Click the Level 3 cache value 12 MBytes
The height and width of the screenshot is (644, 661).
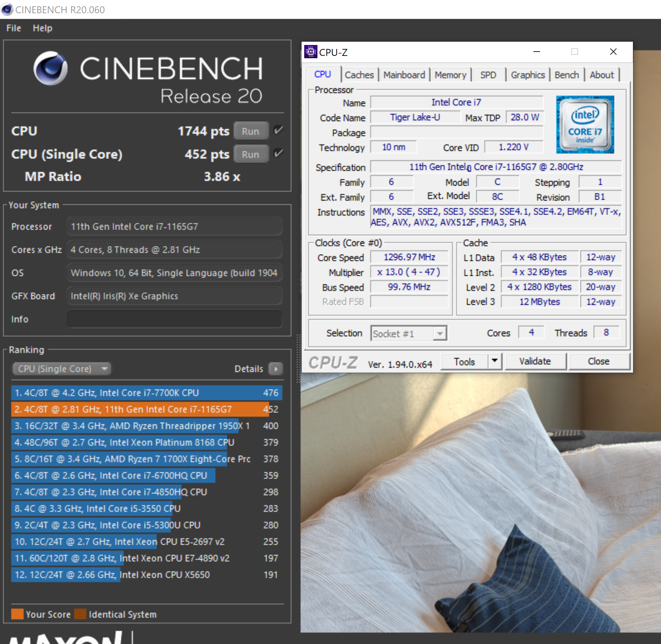coord(540,302)
